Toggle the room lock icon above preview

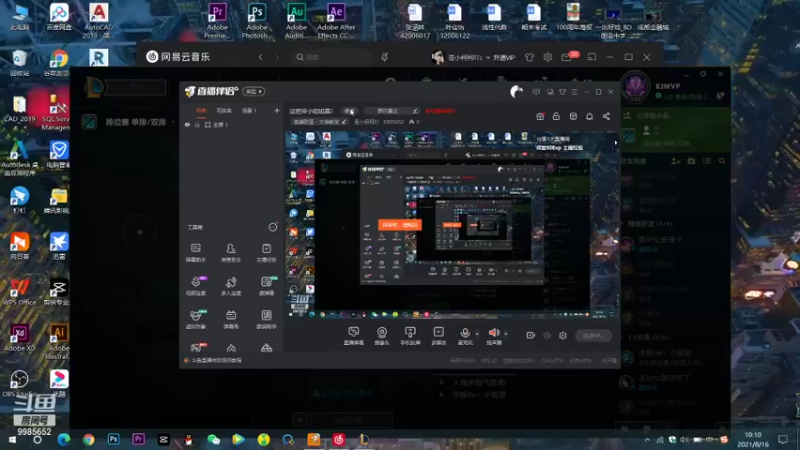556,116
